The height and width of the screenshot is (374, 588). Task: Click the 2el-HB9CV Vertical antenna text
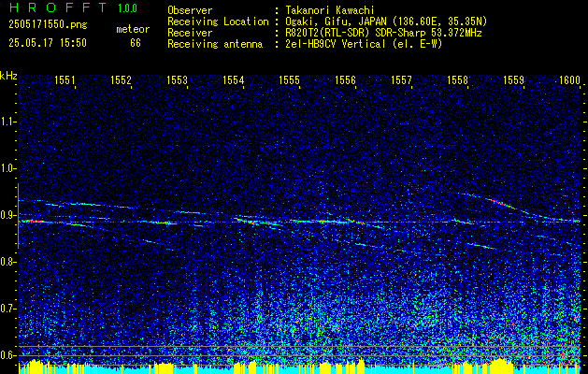pyautogui.click(x=364, y=44)
